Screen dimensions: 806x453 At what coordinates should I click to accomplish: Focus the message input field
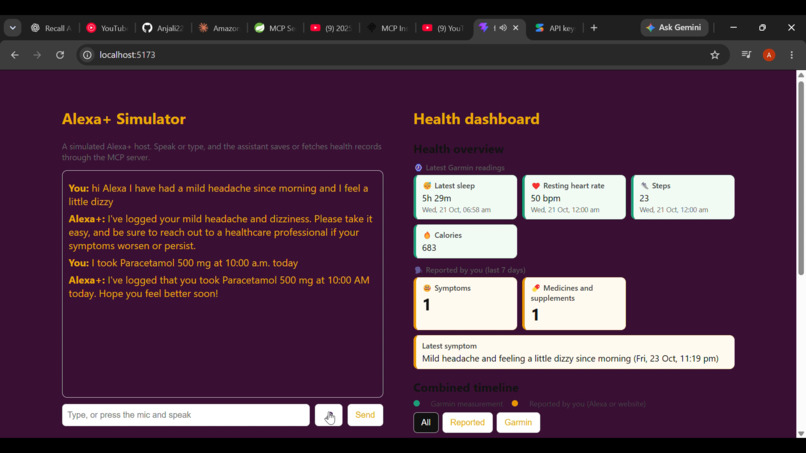pyautogui.click(x=186, y=415)
